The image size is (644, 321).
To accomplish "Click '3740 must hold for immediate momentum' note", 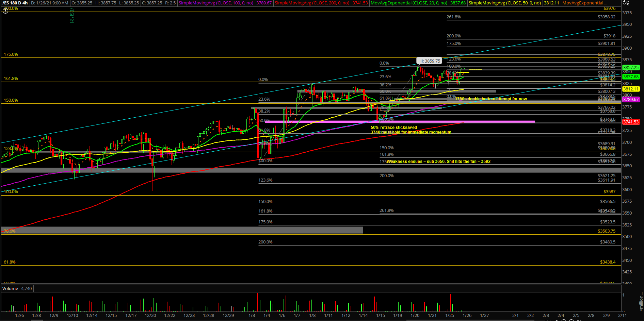I will coord(411,132).
